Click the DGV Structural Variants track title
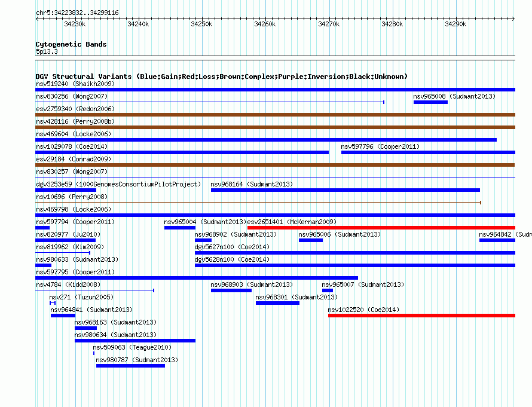The image size is (532, 407). pyautogui.click(x=222, y=76)
